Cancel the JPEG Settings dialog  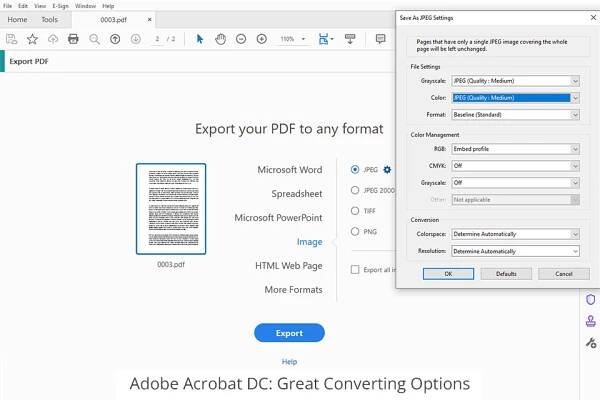pyautogui.click(x=564, y=274)
